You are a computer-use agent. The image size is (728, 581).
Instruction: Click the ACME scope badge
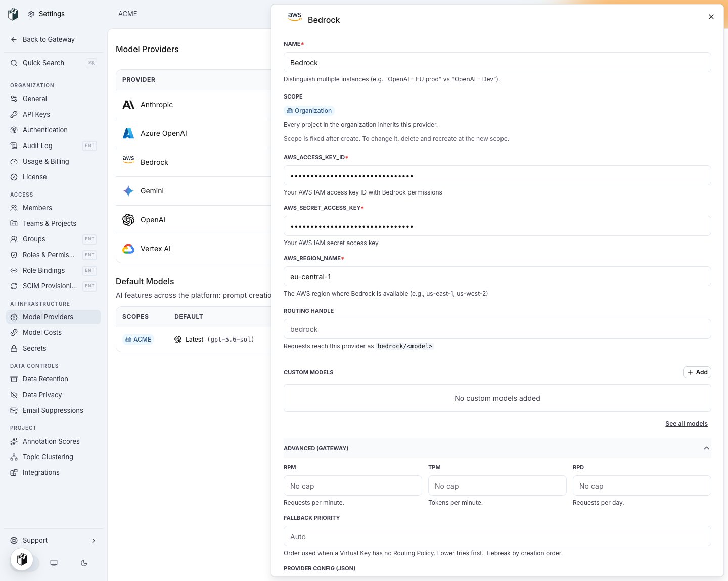(x=138, y=340)
